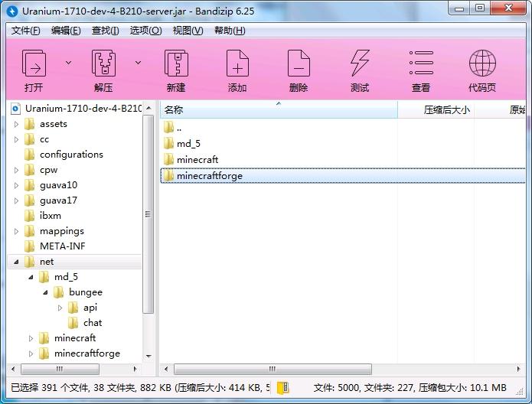
Task: Click the View (查看) list icon
Action: 421,64
